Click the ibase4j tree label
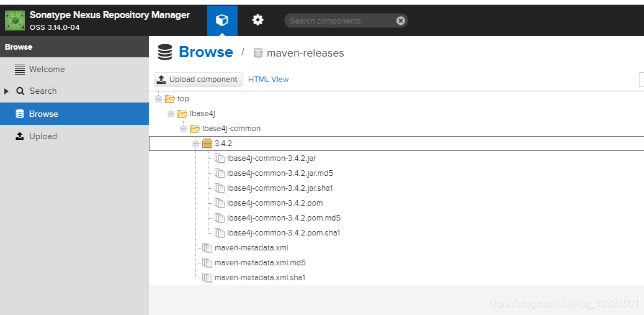Image resolution: width=644 pixels, height=315 pixels. pyautogui.click(x=202, y=114)
